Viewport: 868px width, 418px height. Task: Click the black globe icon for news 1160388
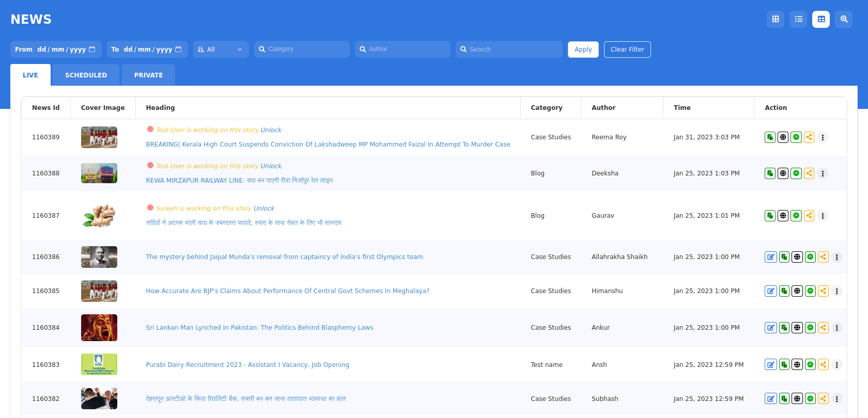pyautogui.click(x=783, y=173)
